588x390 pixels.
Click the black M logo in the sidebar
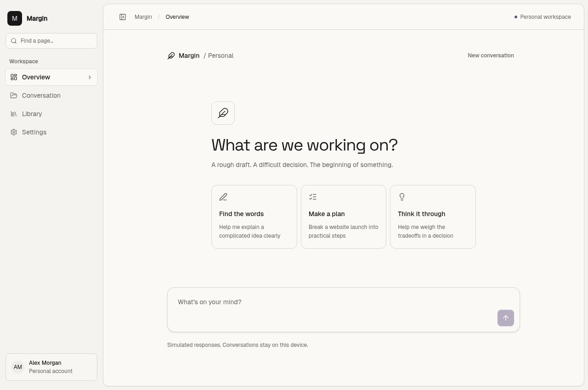click(15, 18)
